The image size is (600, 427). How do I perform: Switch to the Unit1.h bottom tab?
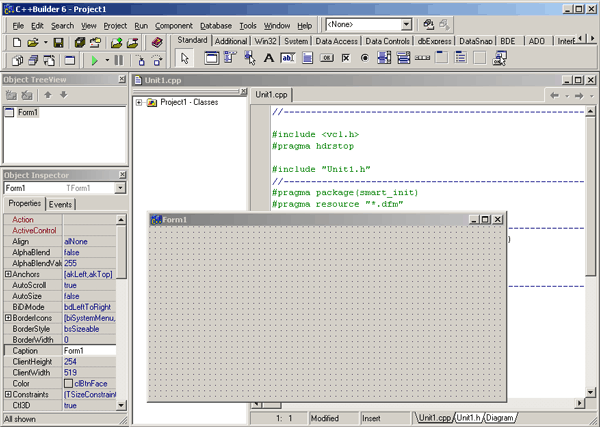(469, 417)
